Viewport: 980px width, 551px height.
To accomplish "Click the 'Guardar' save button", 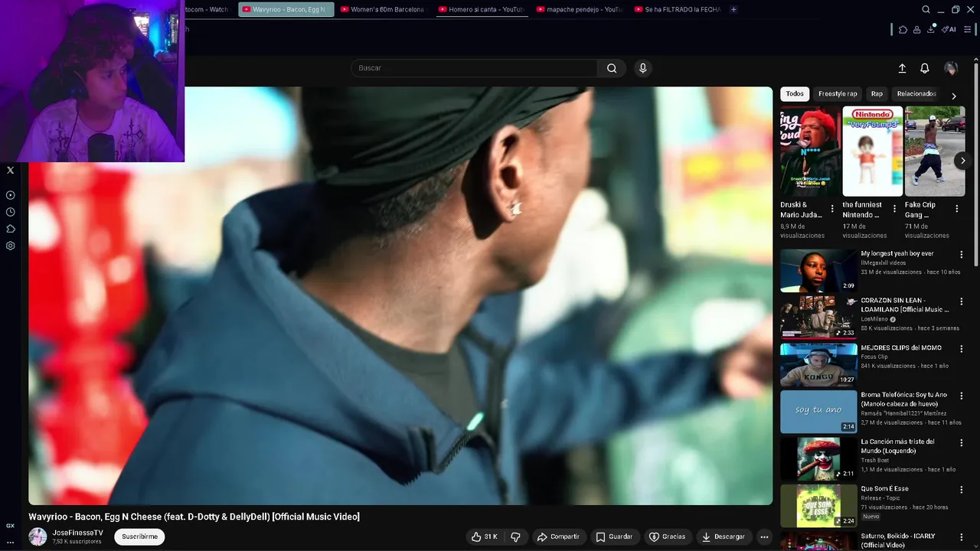I will (614, 536).
